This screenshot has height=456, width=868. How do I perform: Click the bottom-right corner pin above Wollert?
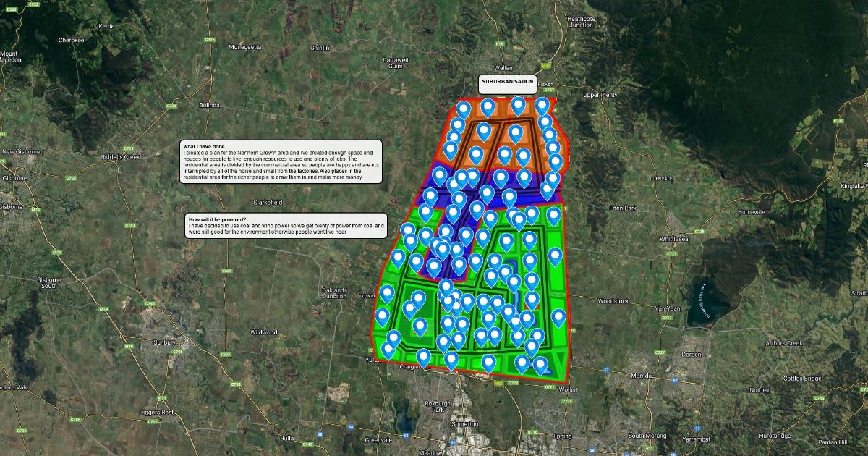540,365
